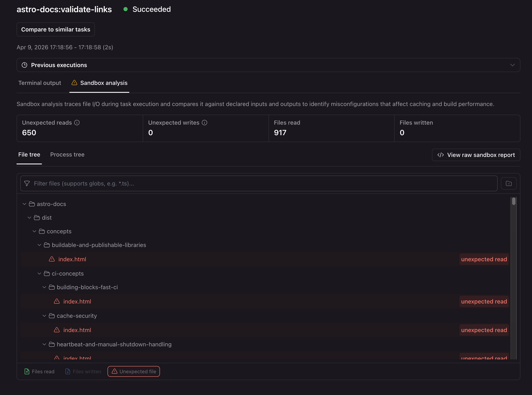Click Compare to similar tasks button
Screen dimensions: 532x395
tap(56, 29)
